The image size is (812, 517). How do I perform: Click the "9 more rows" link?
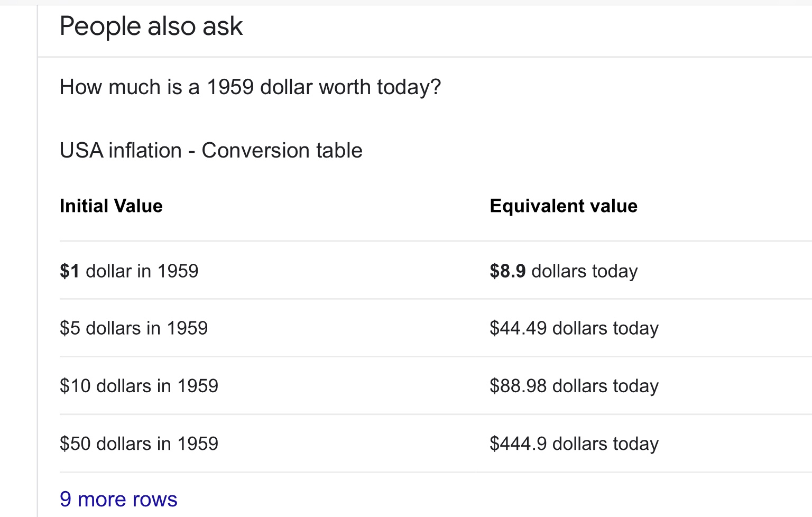(x=118, y=499)
